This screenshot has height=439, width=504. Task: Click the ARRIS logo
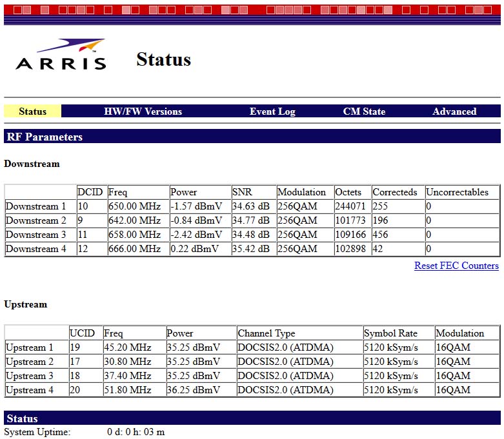pyautogui.click(x=61, y=55)
